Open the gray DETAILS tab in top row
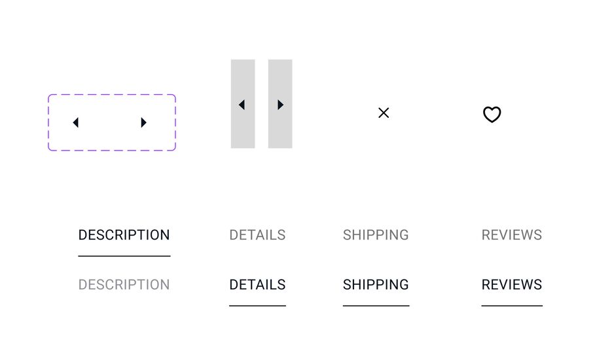 click(x=257, y=235)
